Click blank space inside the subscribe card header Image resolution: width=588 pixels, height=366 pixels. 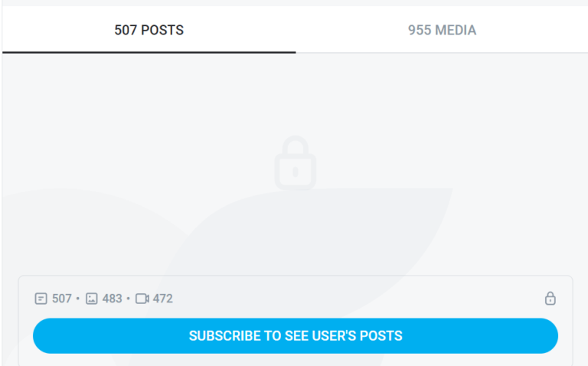356,299
